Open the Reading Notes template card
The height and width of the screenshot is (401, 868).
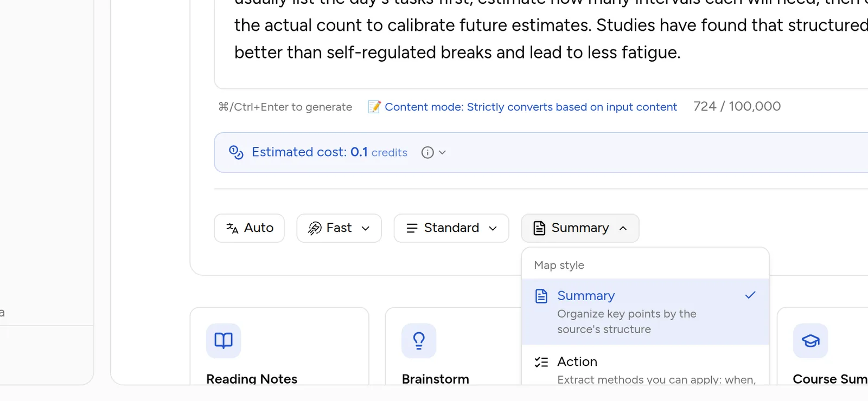279,347
